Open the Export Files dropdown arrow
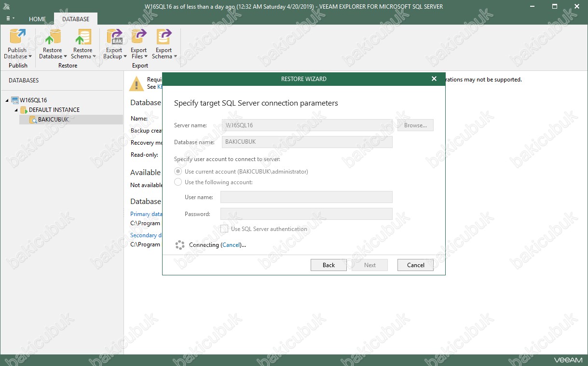 tap(146, 57)
